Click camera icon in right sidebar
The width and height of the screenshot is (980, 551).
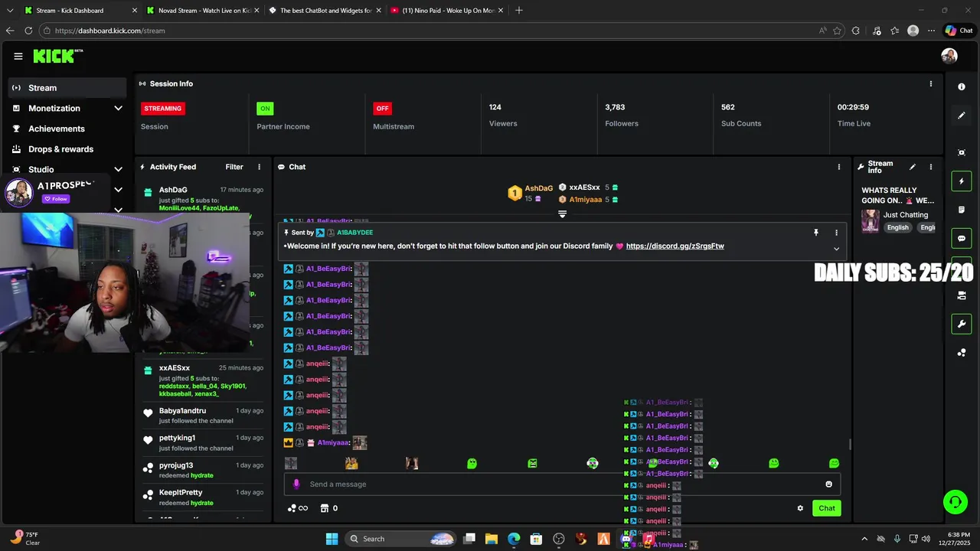[x=962, y=295]
